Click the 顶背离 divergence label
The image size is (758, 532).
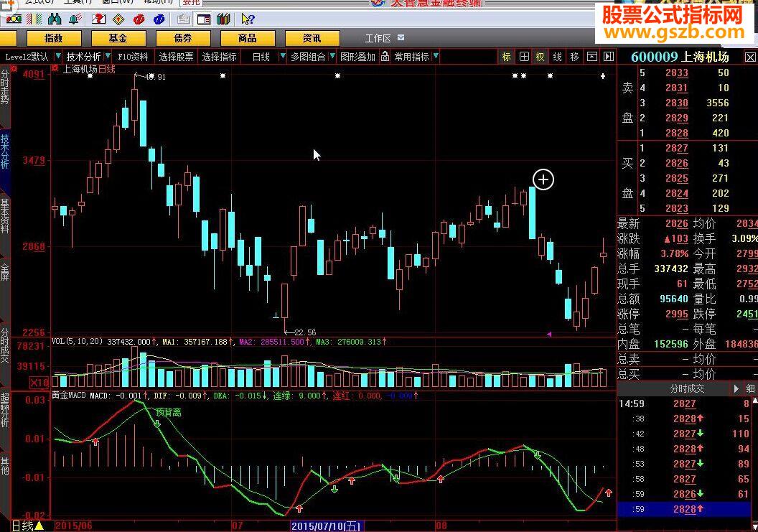(168, 413)
